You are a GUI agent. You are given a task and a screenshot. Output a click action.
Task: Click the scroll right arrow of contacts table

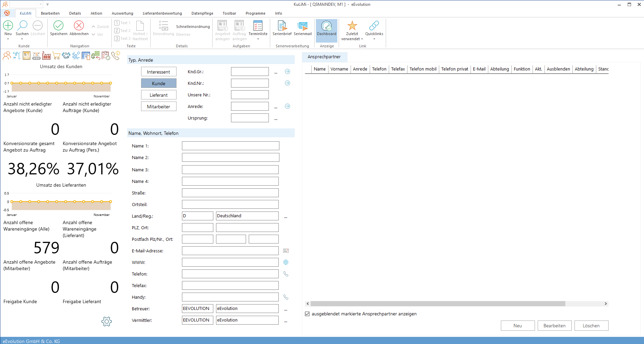point(605,303)
